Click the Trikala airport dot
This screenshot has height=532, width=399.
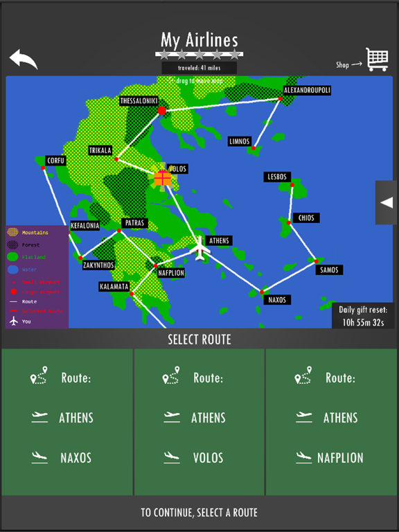pos(116,159)
